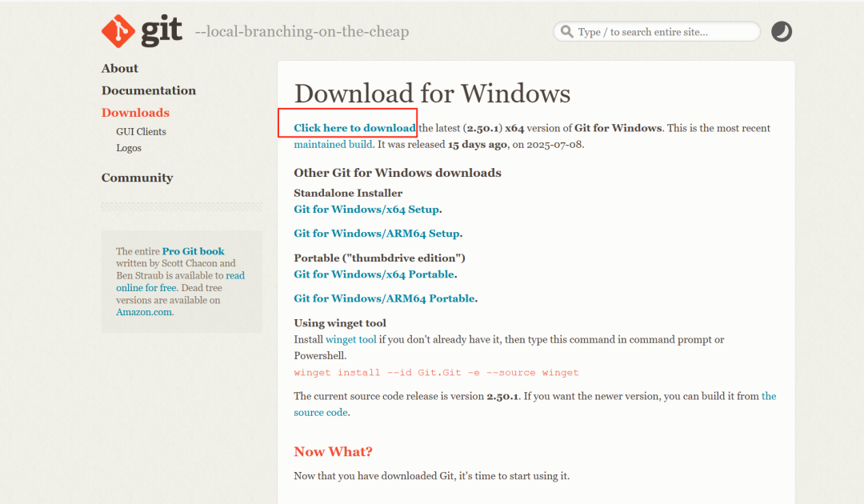Click the 'Standalone Installer' subheading
This screenshot has height=504, width=864.
tap(348, 193)
